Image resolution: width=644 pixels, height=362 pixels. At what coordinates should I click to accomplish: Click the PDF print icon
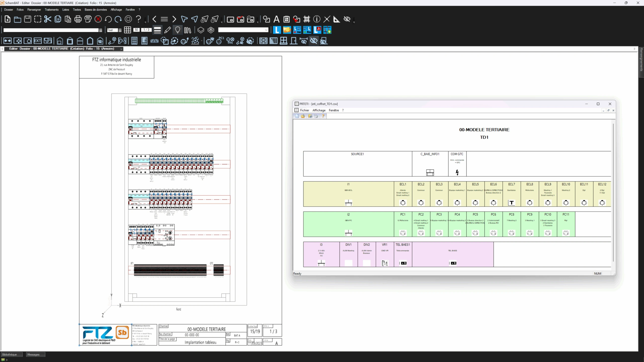[x=88, y=19]
